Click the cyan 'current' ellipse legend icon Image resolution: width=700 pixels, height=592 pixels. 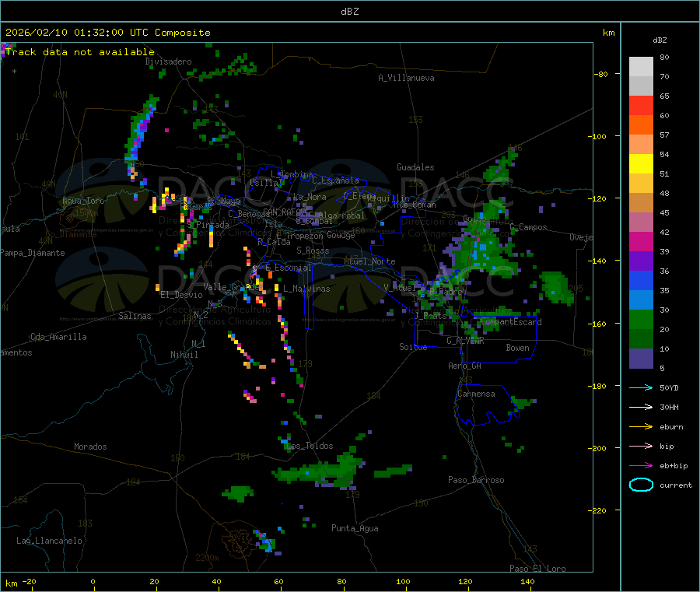641,485
